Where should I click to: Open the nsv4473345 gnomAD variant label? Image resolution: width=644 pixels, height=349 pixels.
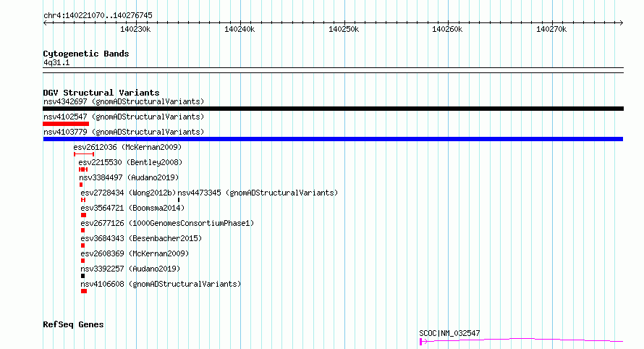[258, 193]
